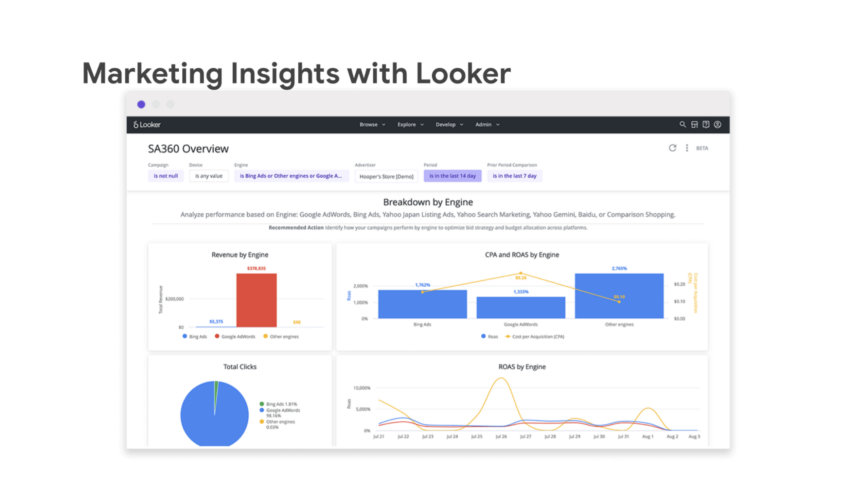Click the dashboard options kebab menu icon

point(687,148)
